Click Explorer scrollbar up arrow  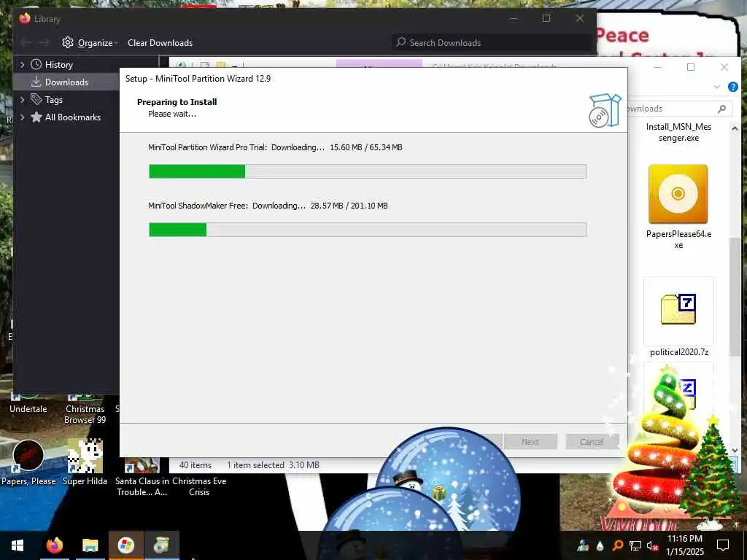[735, 128]
